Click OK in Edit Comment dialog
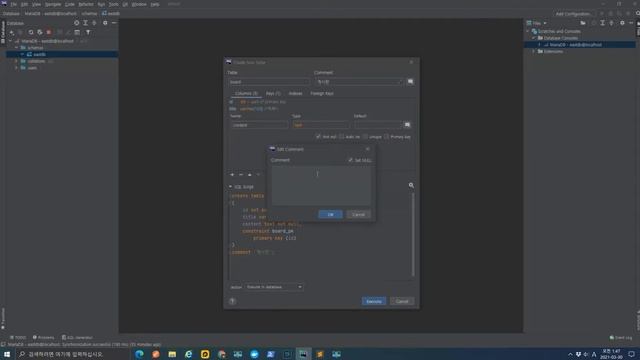This screenshot has height=360, width=640. (330, 214)
